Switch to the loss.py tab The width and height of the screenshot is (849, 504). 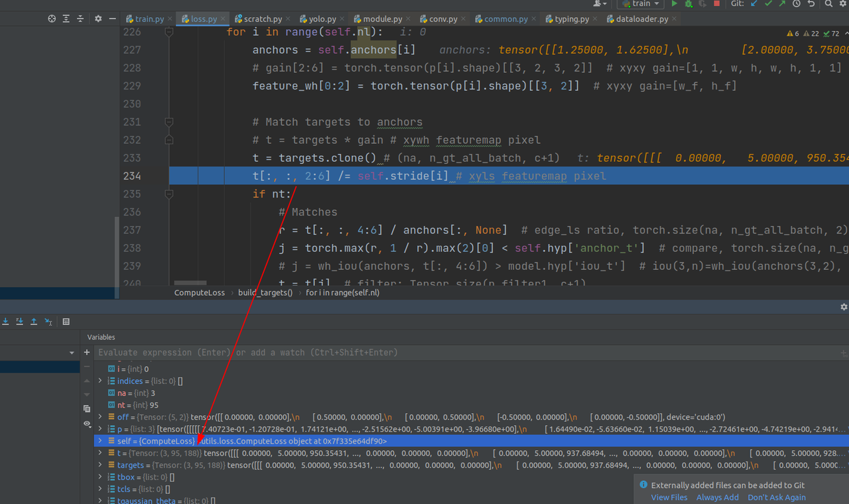203,19
